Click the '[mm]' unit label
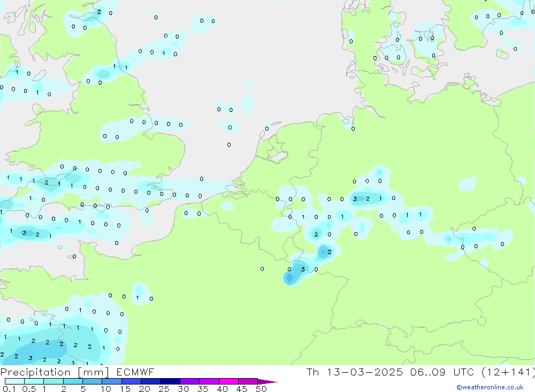The image size is (535, 392). 94,372
